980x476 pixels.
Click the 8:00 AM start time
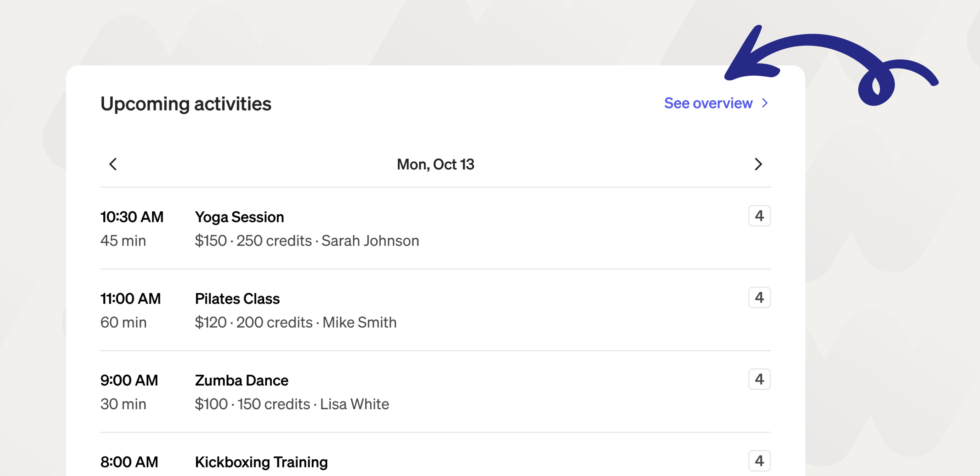(129, 462)
